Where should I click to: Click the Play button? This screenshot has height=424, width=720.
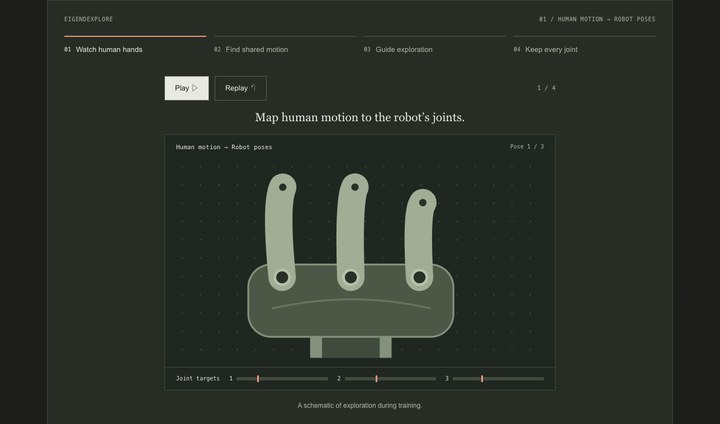coord(186,88)
